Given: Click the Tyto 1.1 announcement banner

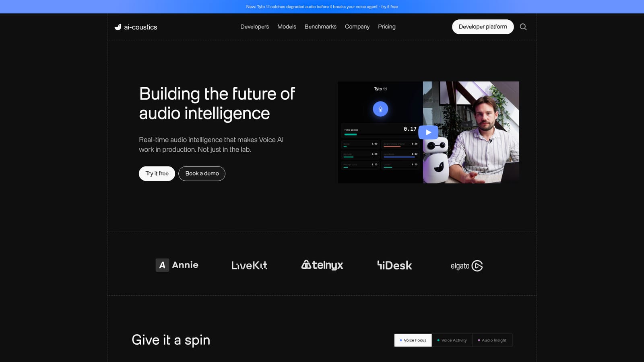Looking at the screenshot, I should (322, 6).
